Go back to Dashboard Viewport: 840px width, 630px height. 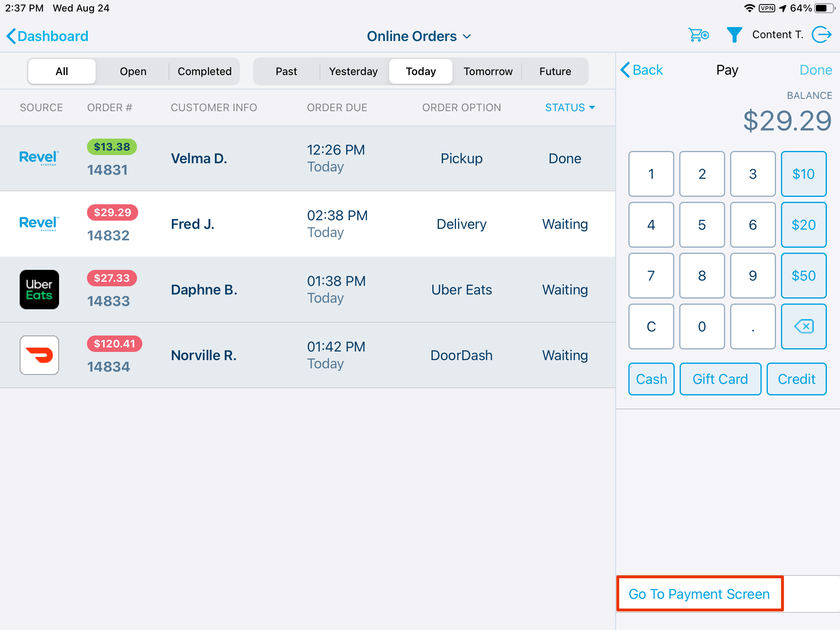(x=47, y=36)
